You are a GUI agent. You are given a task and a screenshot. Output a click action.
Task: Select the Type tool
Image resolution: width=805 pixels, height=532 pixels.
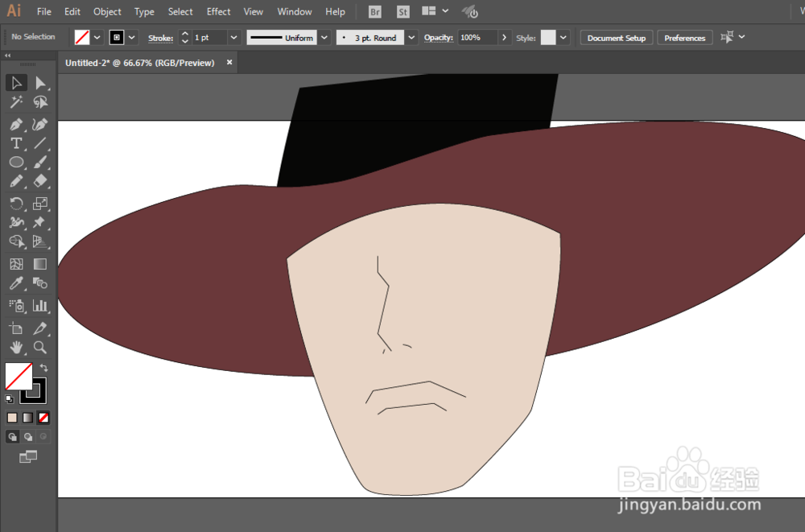coord(16,143)
